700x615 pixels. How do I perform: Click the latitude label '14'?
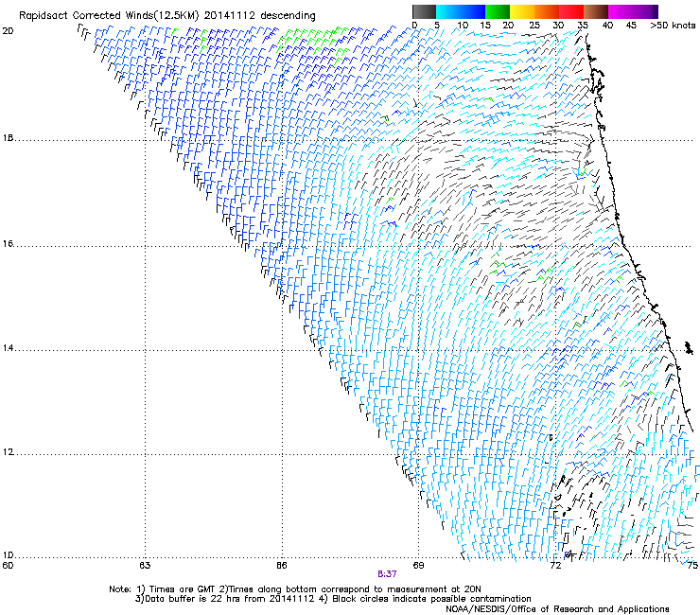pos(8,348)
